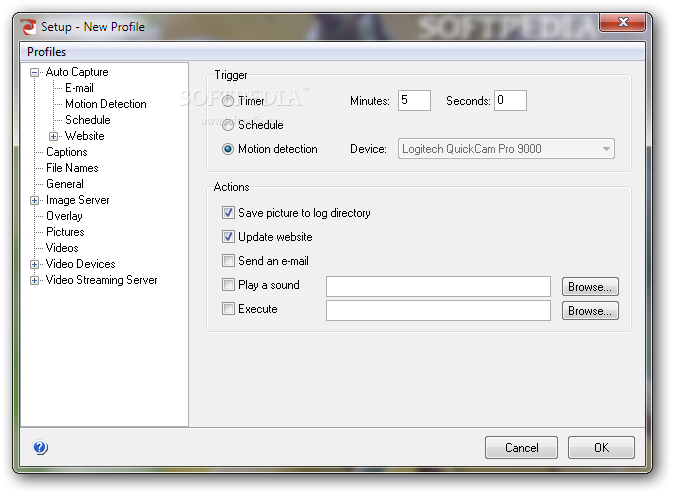The height and width of the screenshot is (494, 673).
Task: Click the Execute path text field
Action: (x=438, y=310)
